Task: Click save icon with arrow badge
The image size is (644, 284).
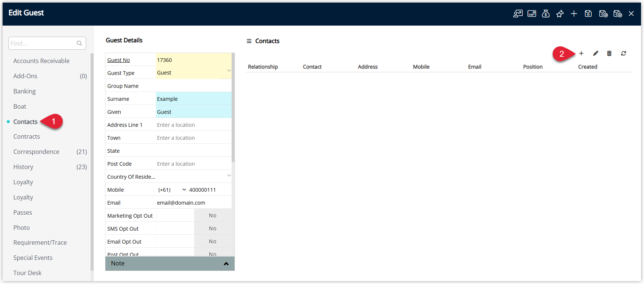Action: 603,14
